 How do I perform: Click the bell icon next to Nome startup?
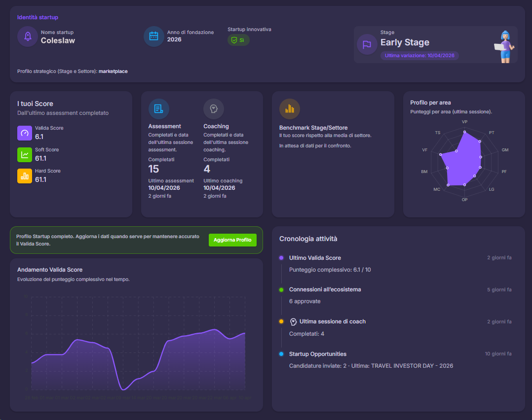[x=27, y=36]
